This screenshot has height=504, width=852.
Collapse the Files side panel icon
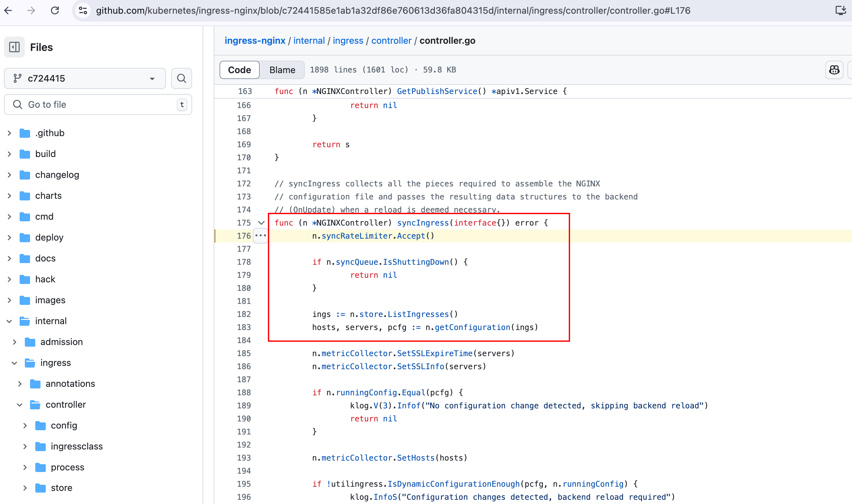pyautogui.click(x=14, y=47)
